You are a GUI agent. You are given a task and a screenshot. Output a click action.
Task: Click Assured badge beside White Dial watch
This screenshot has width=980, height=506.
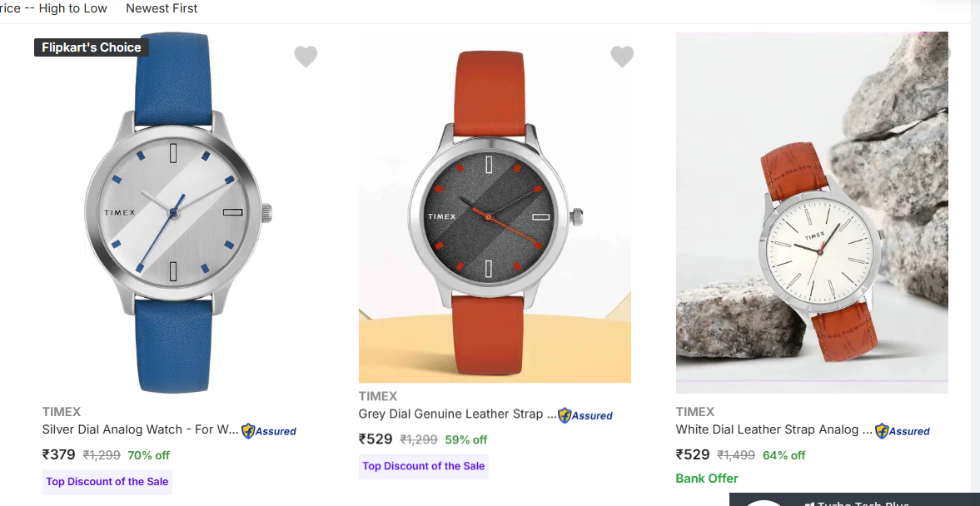[x=903, y=431]
